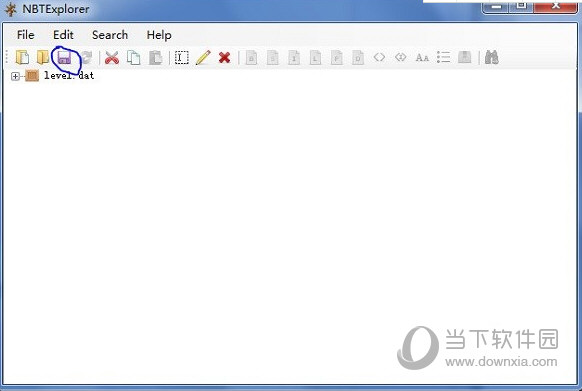The height and width of the screenshot is (391, 582).
Task: Expand the level.dat tree node
Action: 15,76
